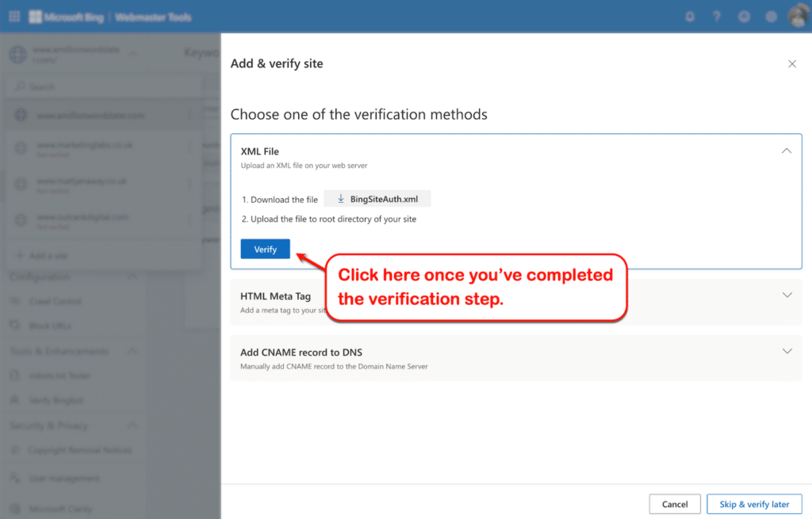Image resolution: width=812 pixels, height=519 pixels.
Task: Open the help question mark icon
Action: point(717,17)
